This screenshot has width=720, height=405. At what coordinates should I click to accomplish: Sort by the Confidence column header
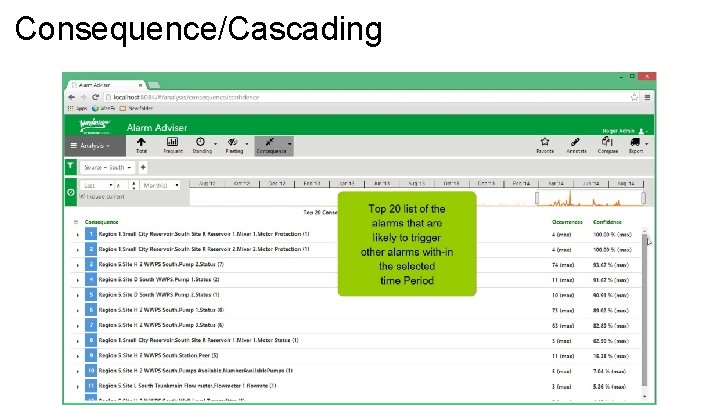tap(607, 222)
